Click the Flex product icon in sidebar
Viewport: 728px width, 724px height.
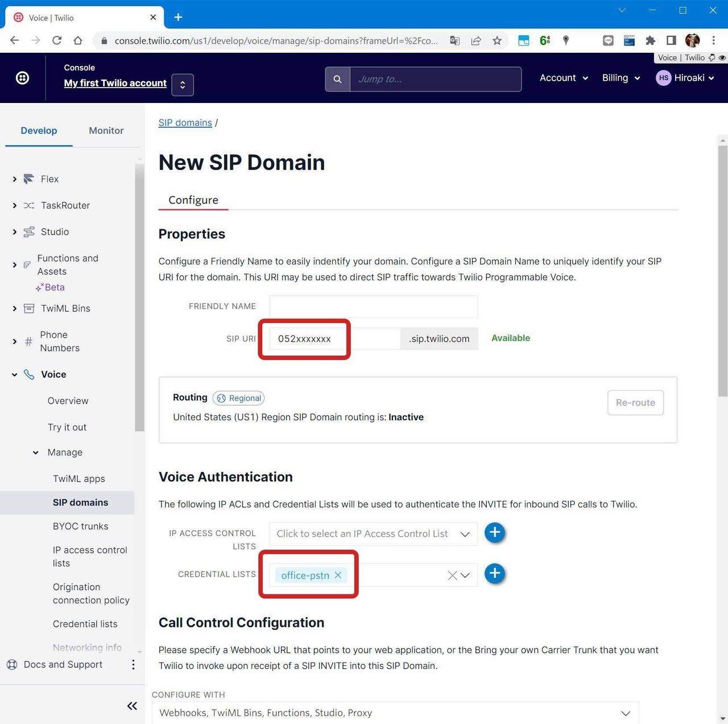(x=28, y=179)
